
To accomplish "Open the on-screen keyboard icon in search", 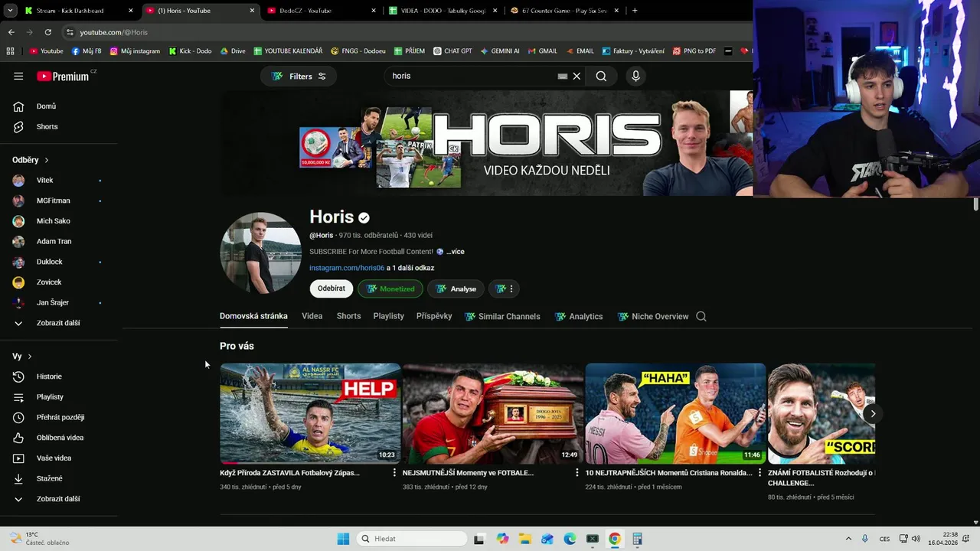I will click(563, 76).
